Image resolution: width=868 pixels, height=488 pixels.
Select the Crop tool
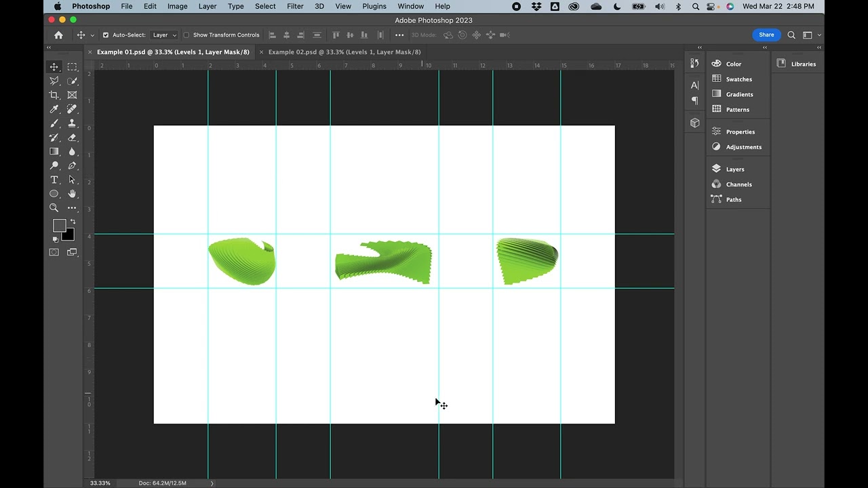(x=54, y=95)
